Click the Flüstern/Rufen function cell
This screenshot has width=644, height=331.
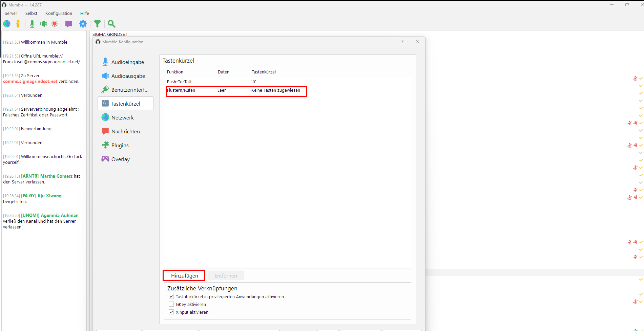(x=181, y=90)
